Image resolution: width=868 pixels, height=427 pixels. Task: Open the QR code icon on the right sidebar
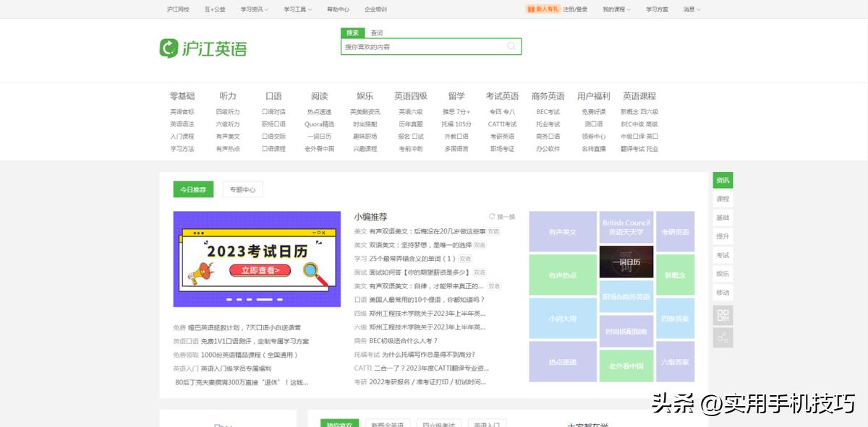click(x=723, y=316)
